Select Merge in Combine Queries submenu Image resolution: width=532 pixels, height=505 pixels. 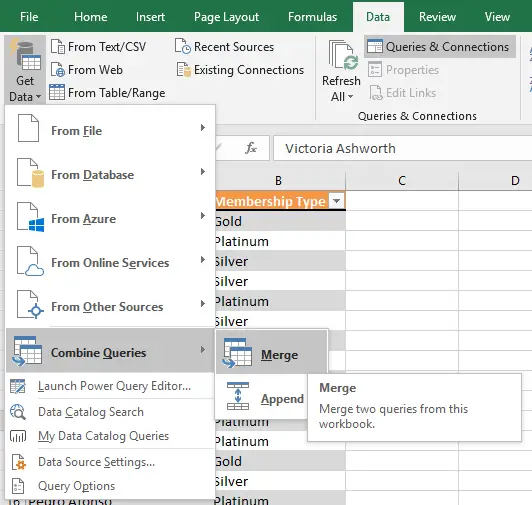coord(272,353)
